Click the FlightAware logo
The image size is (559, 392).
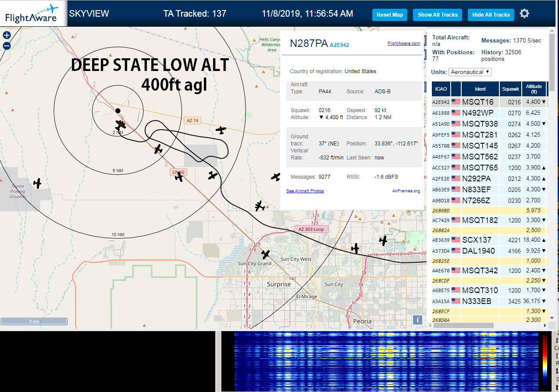[33, 14]
